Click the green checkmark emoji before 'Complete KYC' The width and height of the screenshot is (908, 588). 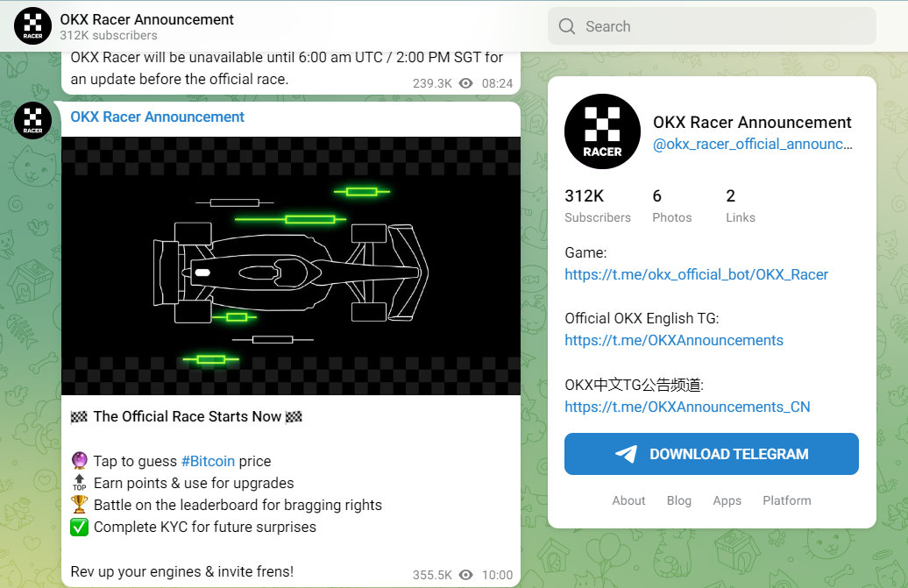pos(80,527)
